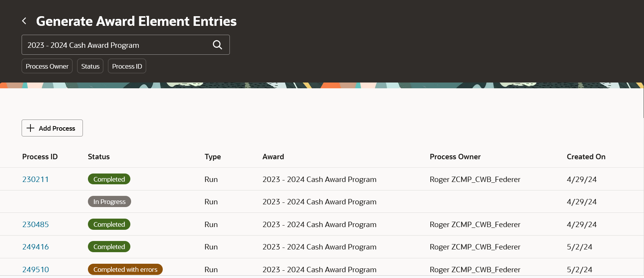Open the Process Owner filter chip
Image resolution: width=644 pixels, height=278 pixels.
(47, 66)
